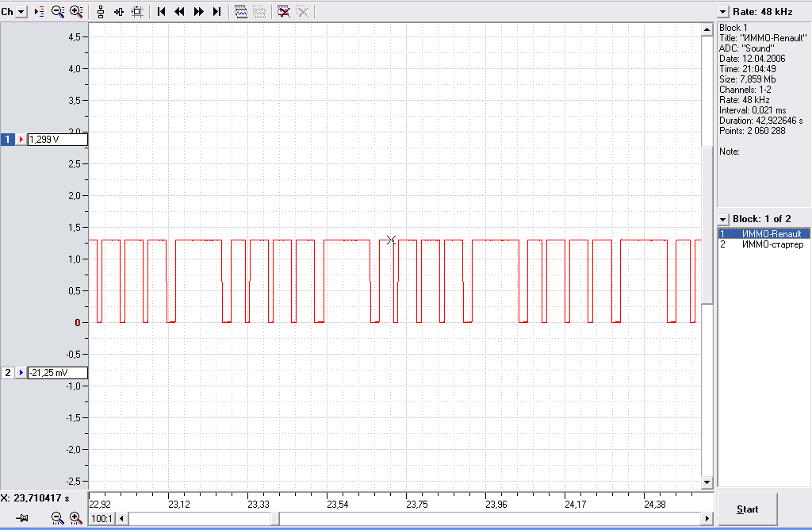Click the grayed-out waveform blocks icon
Viewport: 812px width, 530px height.
[x=259, y=11]
